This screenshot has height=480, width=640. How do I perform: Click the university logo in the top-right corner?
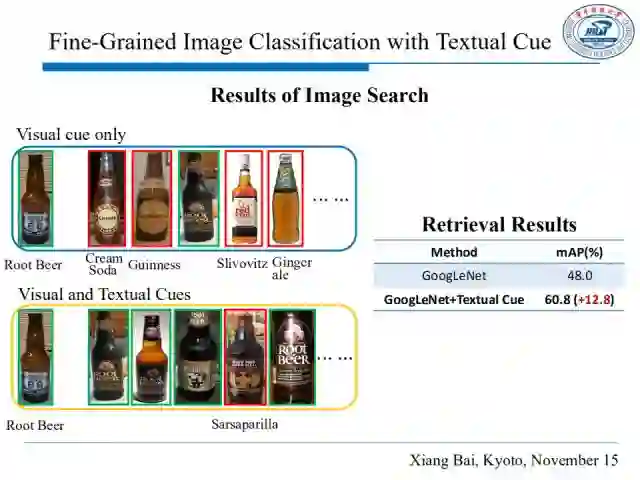(598, 31)
